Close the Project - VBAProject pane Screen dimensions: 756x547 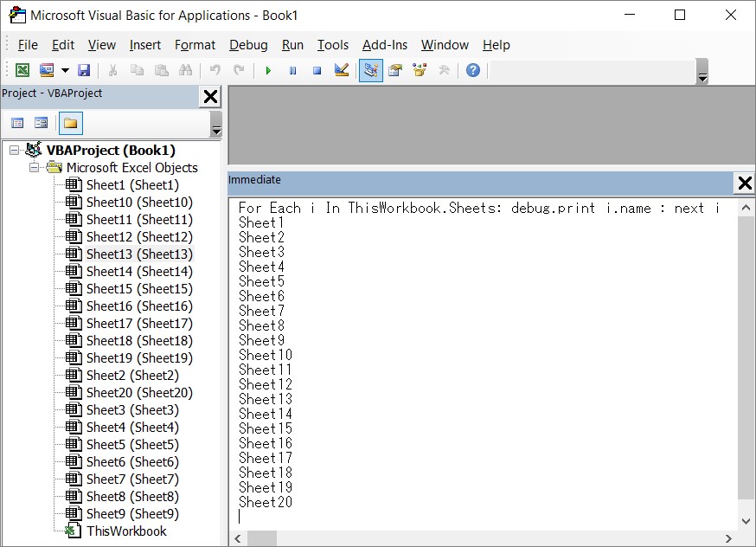coord(210,96)
